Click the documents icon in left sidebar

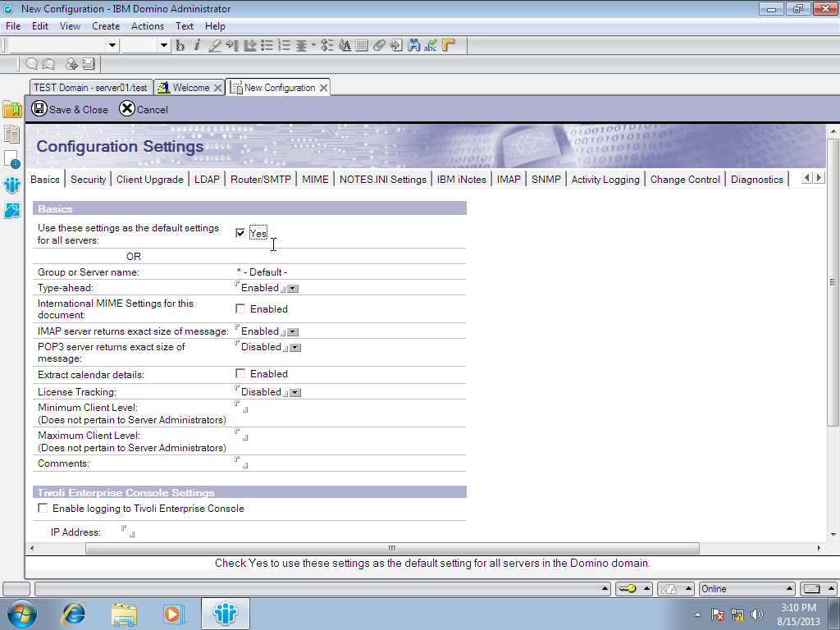point(11,134)
